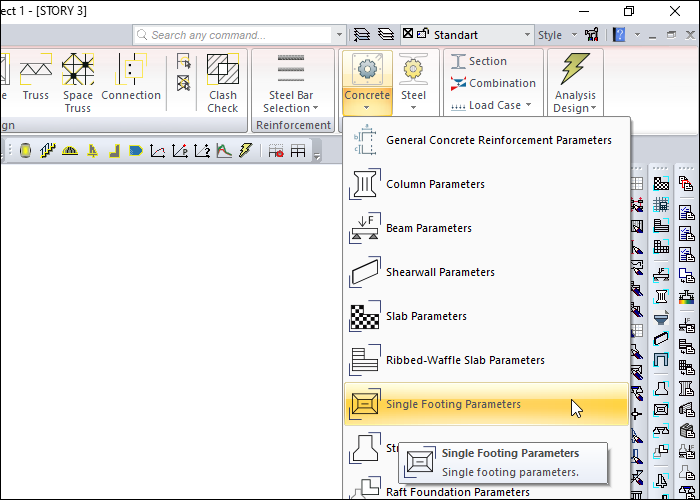Click the grid icon with red circle
700x500 pixels.
click(276, 151)
